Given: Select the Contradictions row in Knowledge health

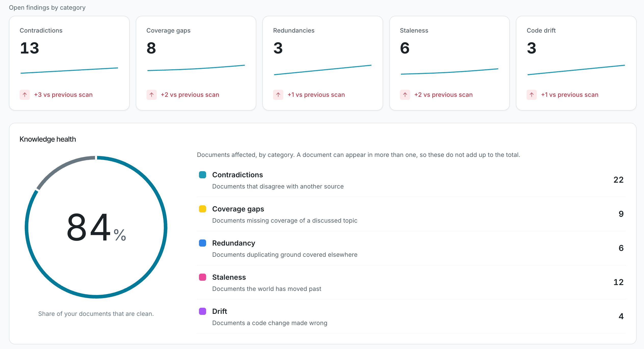Looking at the screenshot, I should click(x=411, y=180).
